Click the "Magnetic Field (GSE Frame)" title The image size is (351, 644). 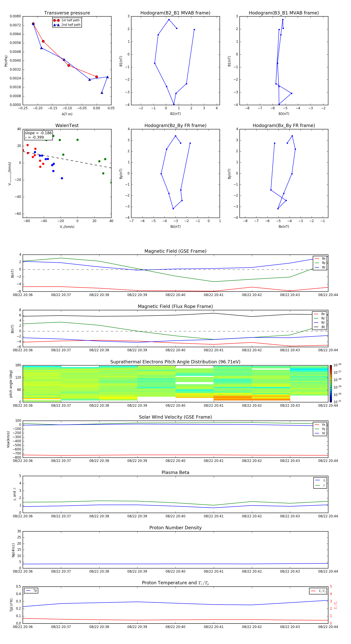pos(175,251)
